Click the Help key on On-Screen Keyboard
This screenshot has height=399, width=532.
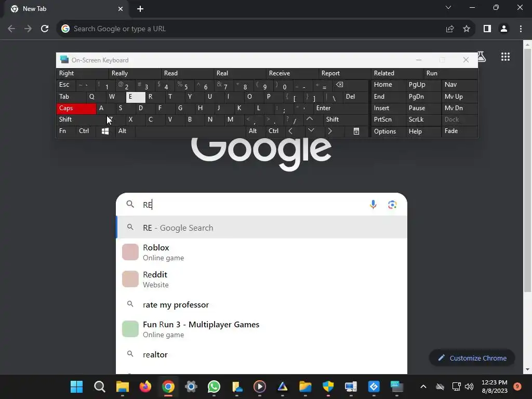pyautogui.click(x=423, y=131)
